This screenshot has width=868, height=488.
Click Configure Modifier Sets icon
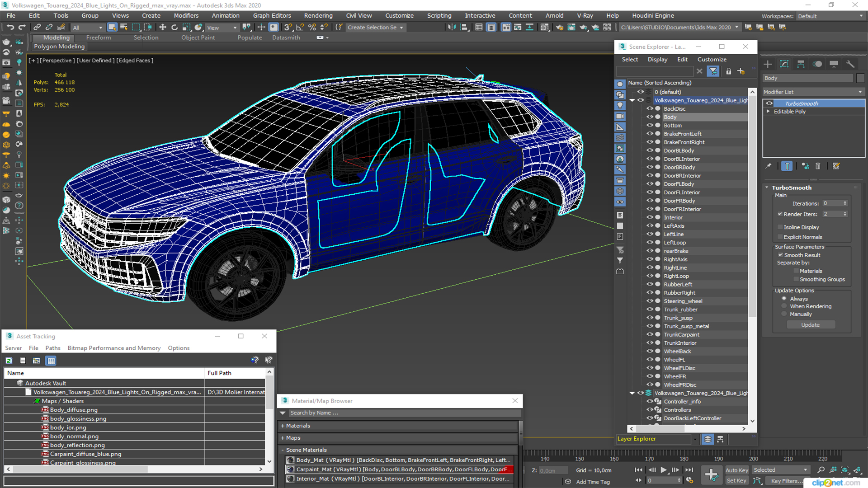click(x=836, y=166)
